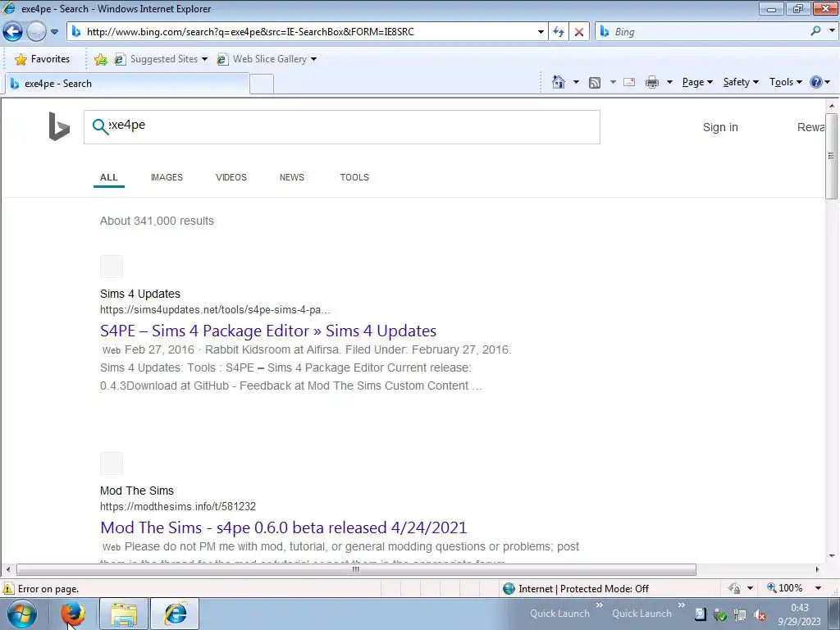Click the scroll down arrow
Image resolution: width=840 pixels, height=630 pixels.
(832, 556)
